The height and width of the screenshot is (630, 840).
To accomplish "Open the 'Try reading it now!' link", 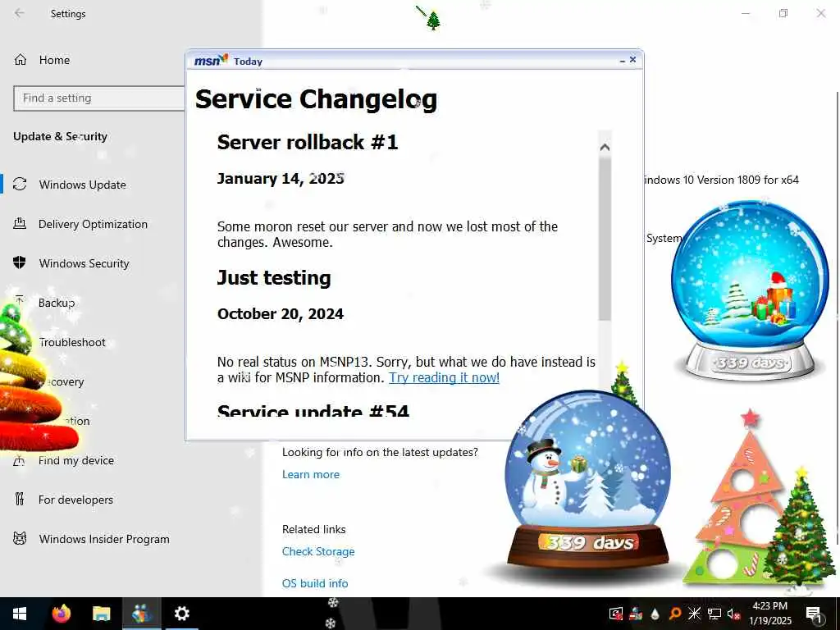I will 444,377.
